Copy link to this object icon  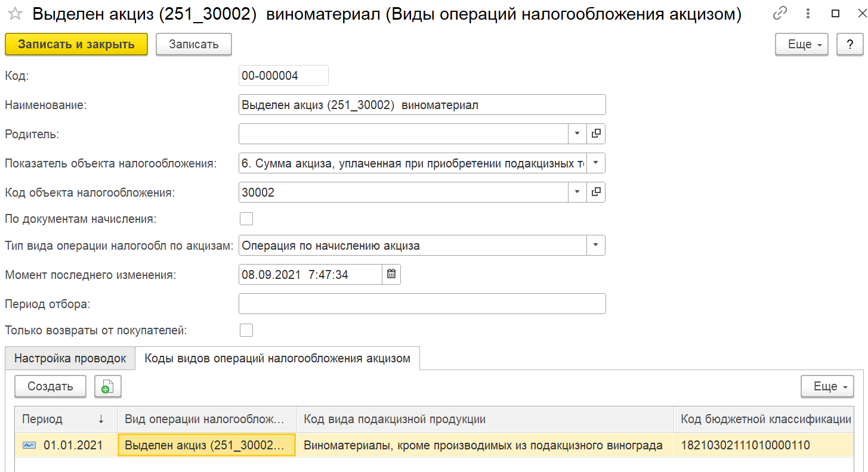click(x=779, y=14)
